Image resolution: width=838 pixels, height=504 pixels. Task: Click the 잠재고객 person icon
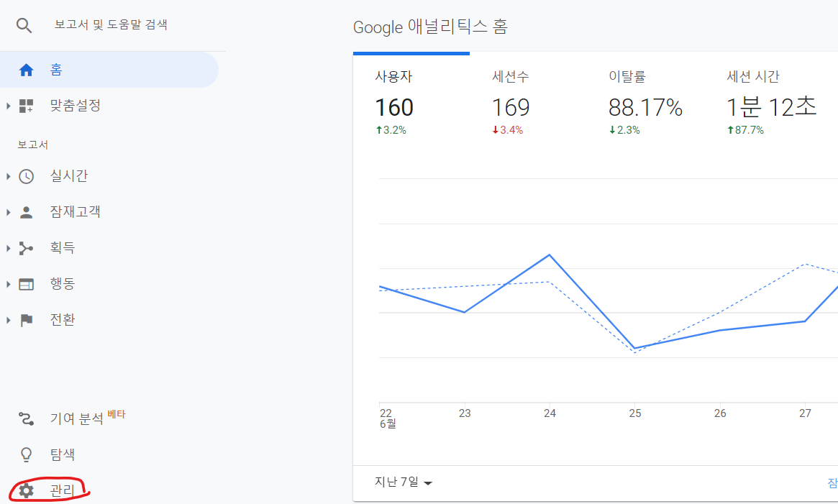click(26, 212)
